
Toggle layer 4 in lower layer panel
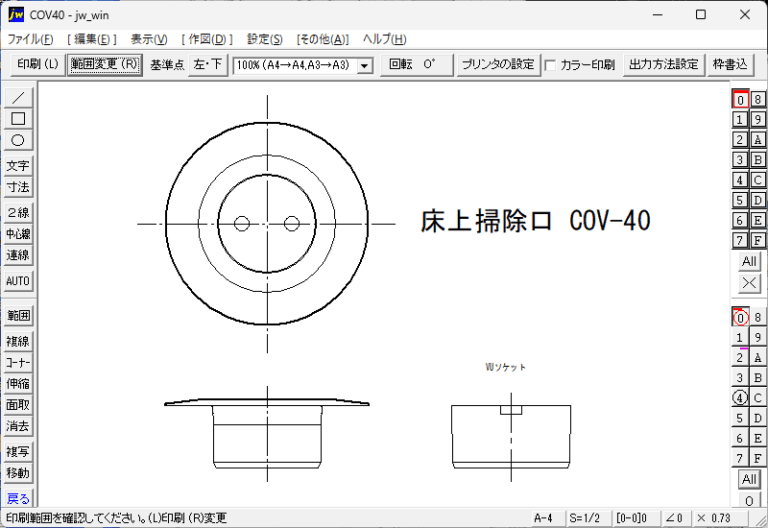coord(740,398)
